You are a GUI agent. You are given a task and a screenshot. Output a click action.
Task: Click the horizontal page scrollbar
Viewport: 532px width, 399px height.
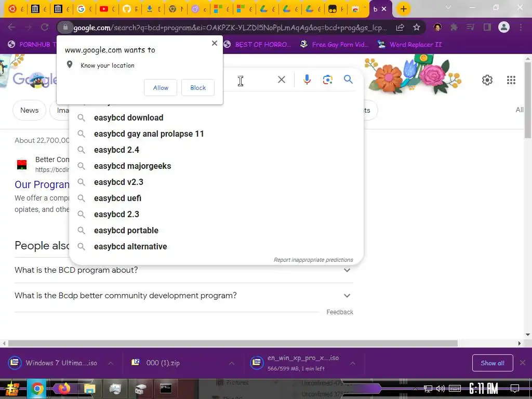click(x=233, y=343)
